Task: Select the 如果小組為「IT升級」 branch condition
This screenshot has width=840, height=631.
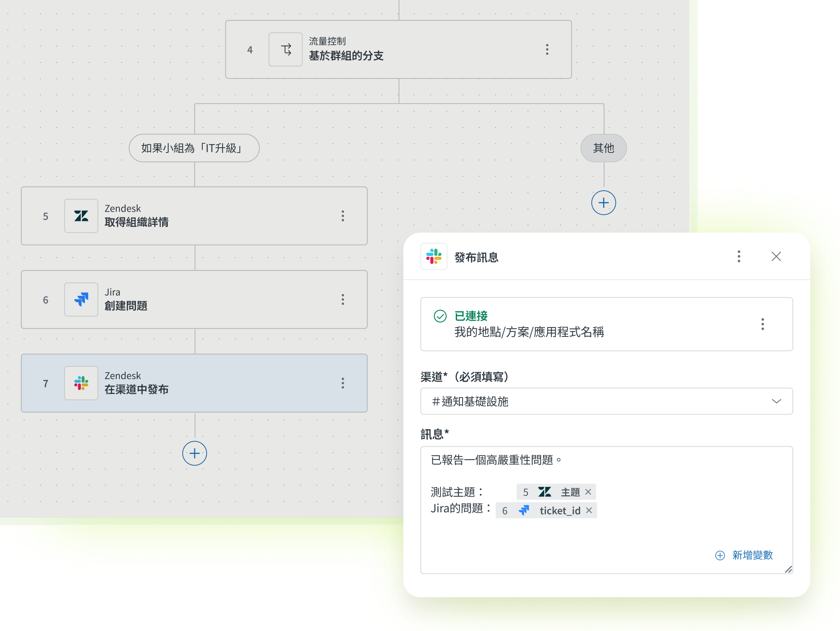Action: [x=194, y=148]
